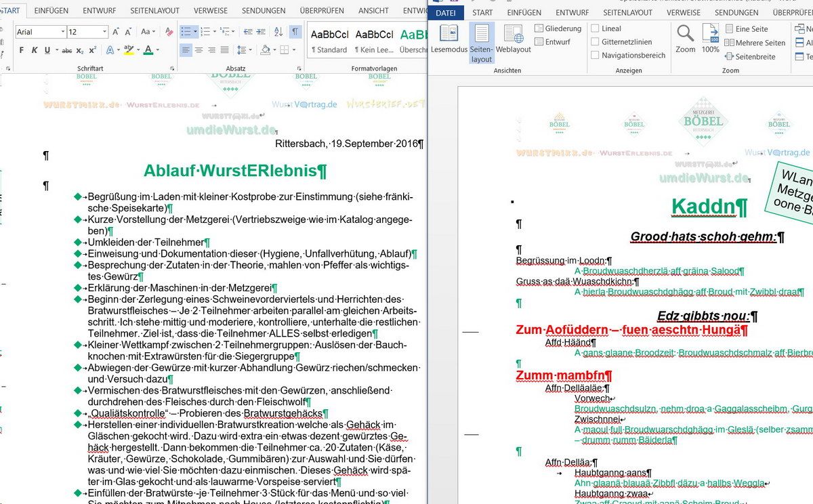Increase paragraph indent in left window

[261, 32]
